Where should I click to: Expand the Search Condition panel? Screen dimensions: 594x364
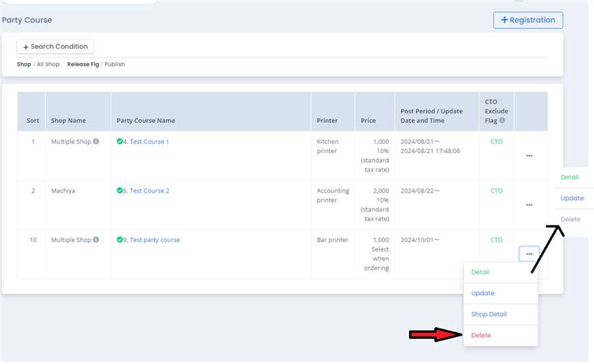55,47
